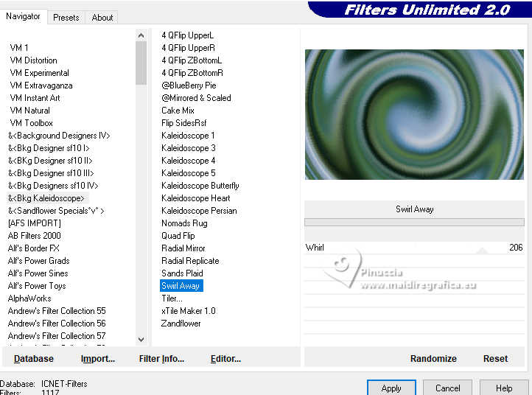Screen dimensions: 532x395
Task: Select Alf's Power Sines category
Action: coord(38,273)
